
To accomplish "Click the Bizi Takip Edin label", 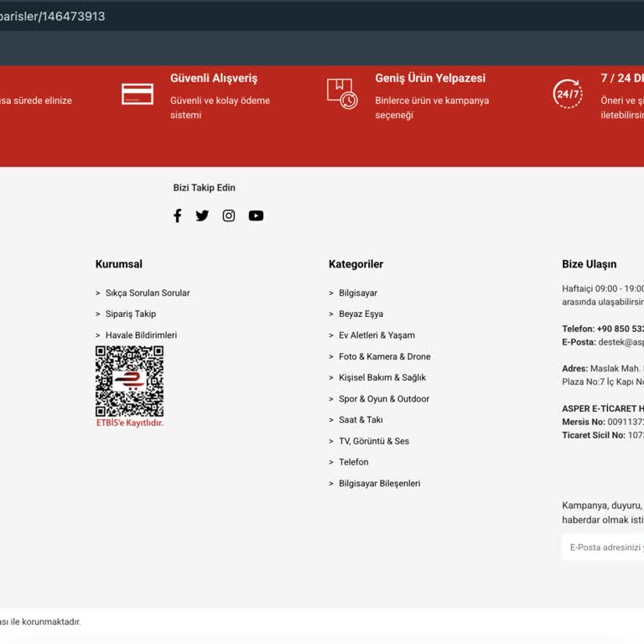I will pos(204,188).
